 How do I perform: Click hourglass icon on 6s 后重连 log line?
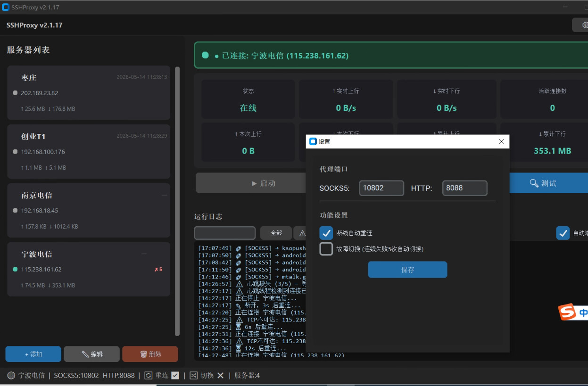point(239,327)
